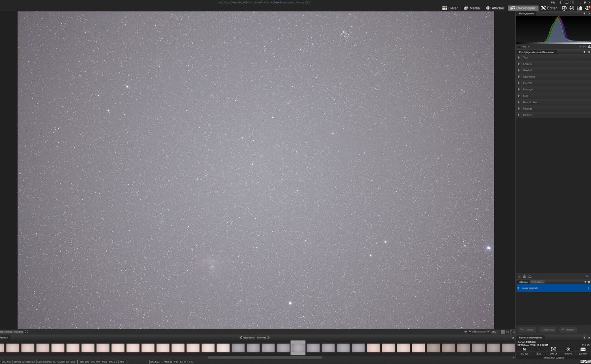591x364 pixels.
Task: Close the Pellicule filmstrip panel
Action: pyautogui.click(x=513, y=338)
